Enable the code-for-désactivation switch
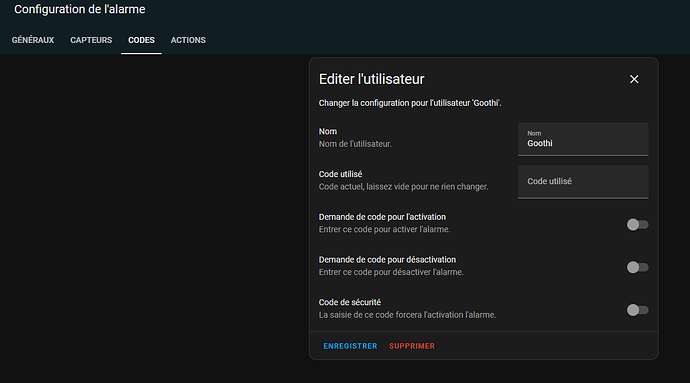The height and width of the screenshot is (383, 690). click(637, 267)
